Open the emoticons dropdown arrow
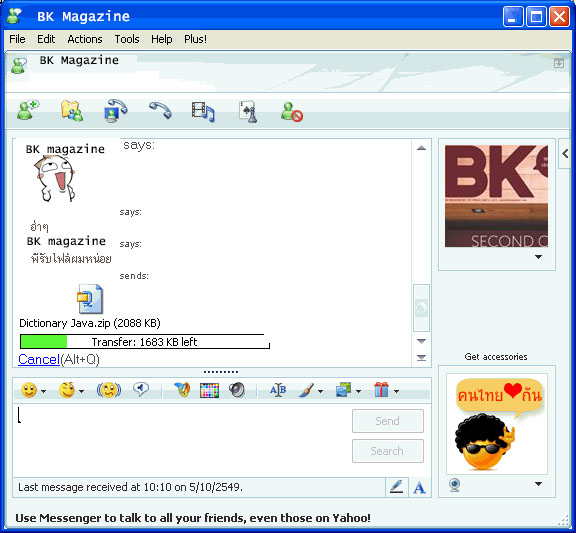The image size is (576, 533). click(43, 392)
